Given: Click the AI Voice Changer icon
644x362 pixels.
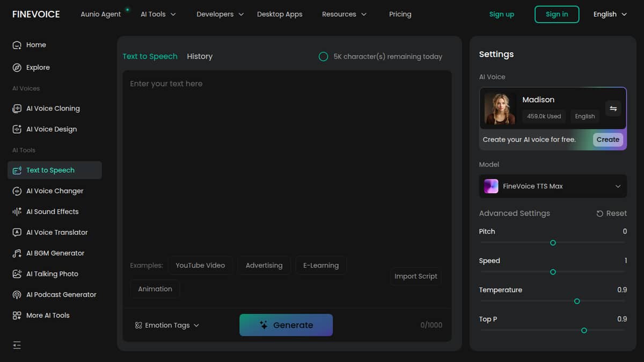Looking at the screenshot, I should tap(17, 191).
